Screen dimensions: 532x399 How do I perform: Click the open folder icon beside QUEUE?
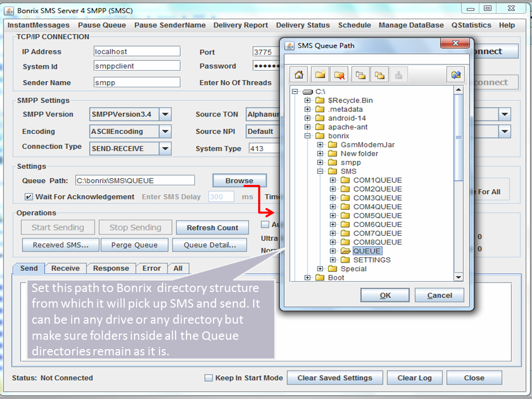[x=345, y=251]
